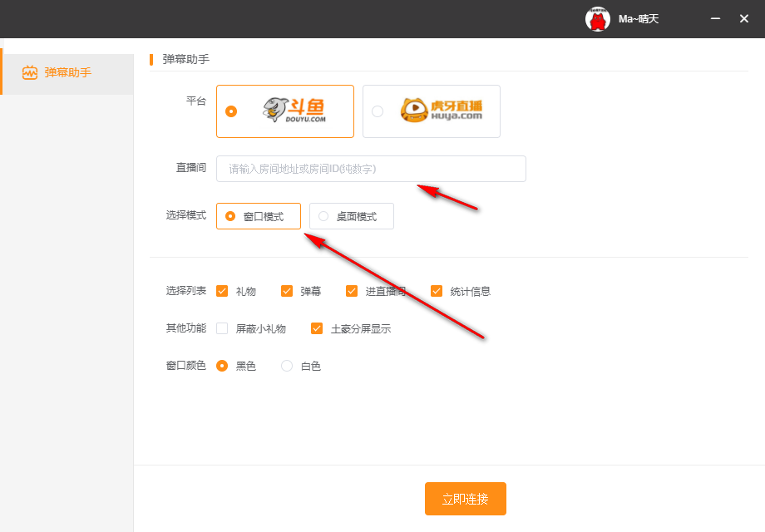
Task: Click the 弹幕助手 sidebar icon
Action: [30, 72]
